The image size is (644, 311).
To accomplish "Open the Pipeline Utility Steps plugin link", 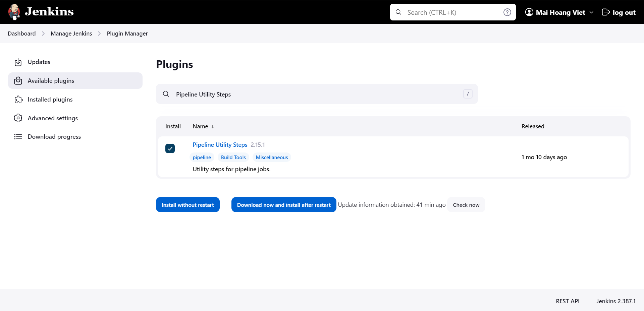I will pos(220,145).
